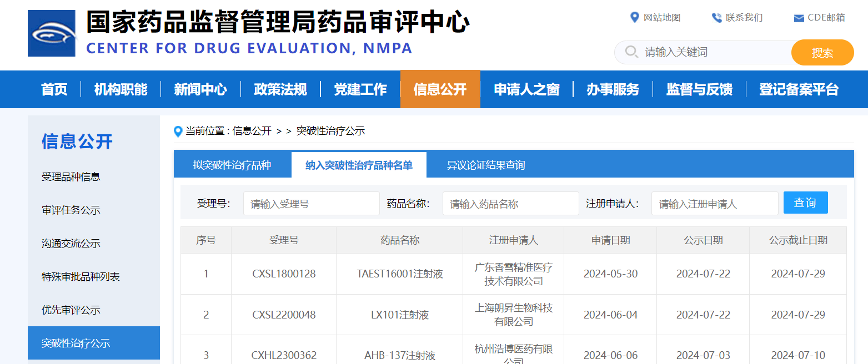
Task: Click the location pin icon in the breadcrumb
Action: point(178,132)
